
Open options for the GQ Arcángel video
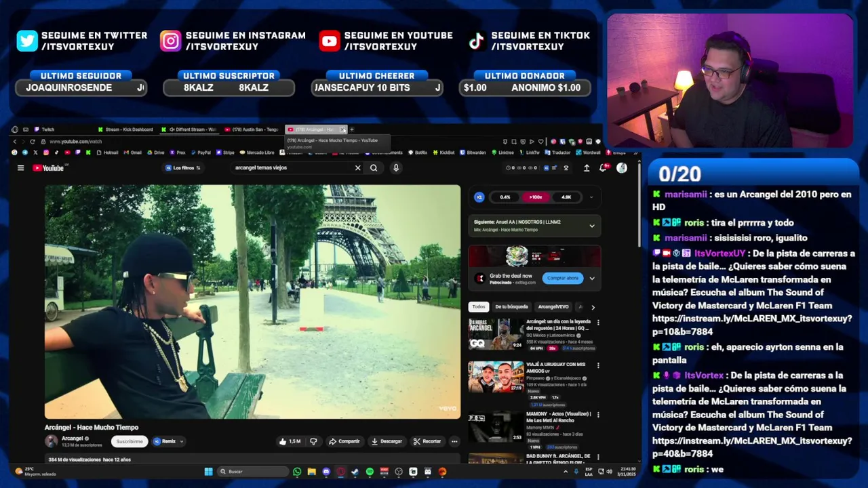coord(597,323)
